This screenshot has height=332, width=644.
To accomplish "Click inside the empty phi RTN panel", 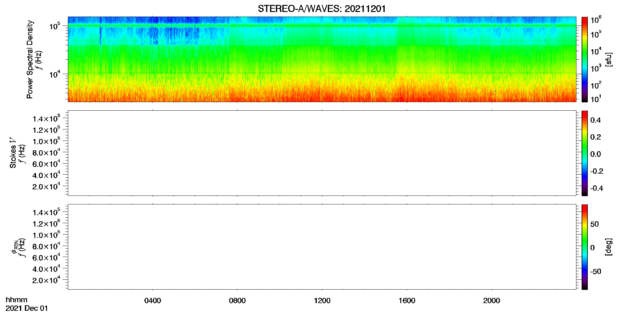I will (322, 247).
